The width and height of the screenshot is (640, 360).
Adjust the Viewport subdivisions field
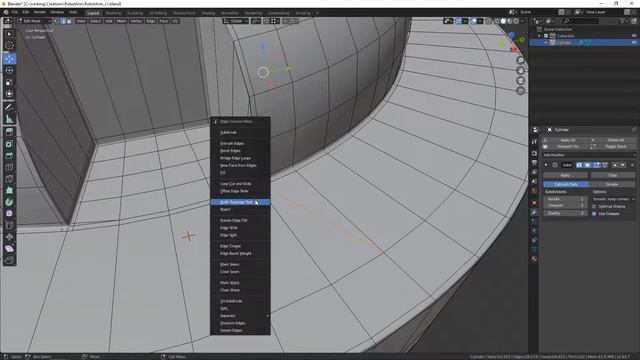(565, 206)
